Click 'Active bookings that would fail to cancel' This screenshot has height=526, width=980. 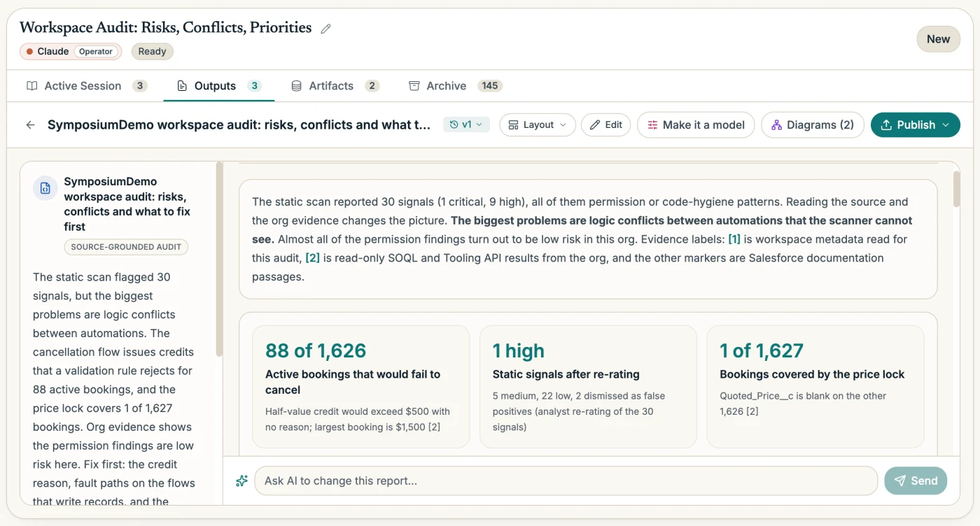pos(353,382)
